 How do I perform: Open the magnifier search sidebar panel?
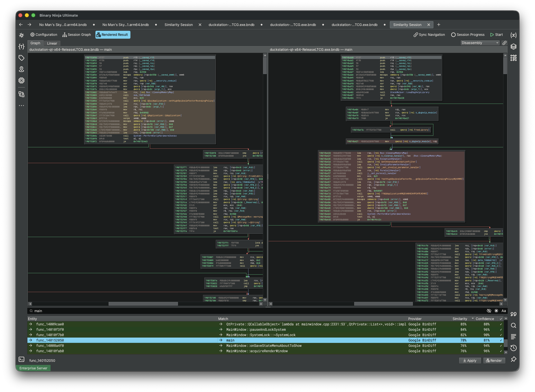[x=514, y=325]
